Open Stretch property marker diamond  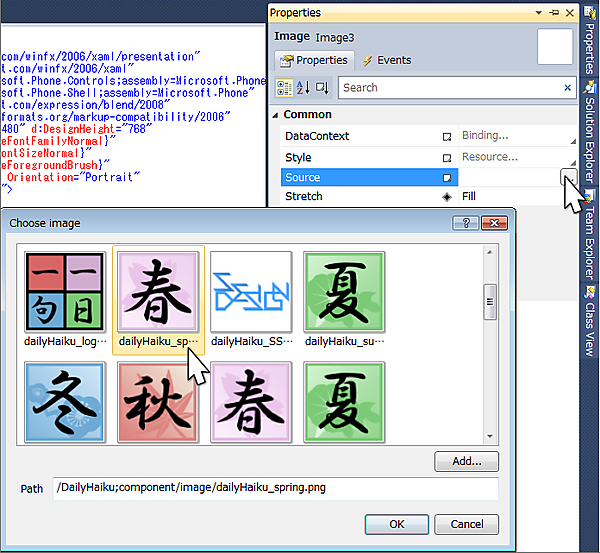(x=447, y=197)
